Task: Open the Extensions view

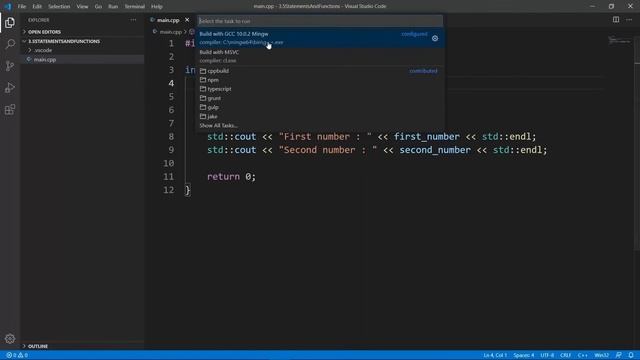Action: point(10,109)
